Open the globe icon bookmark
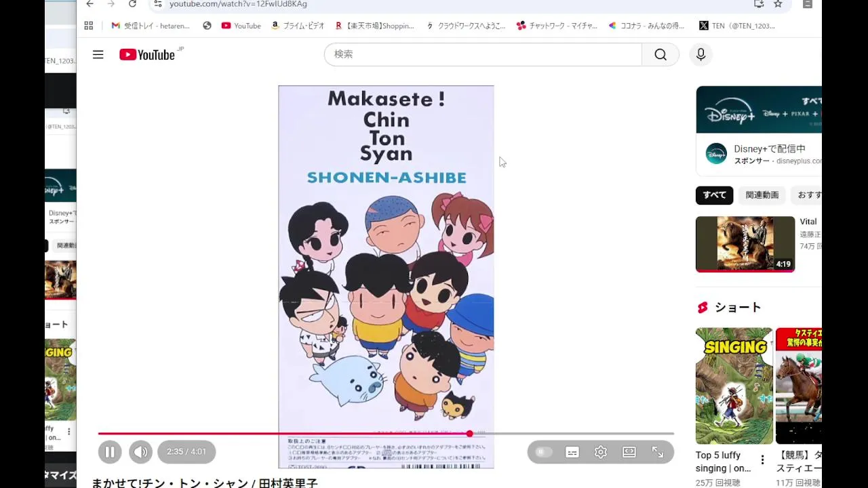Viewport: 868px width, 488px height. (x=208, y=26)
